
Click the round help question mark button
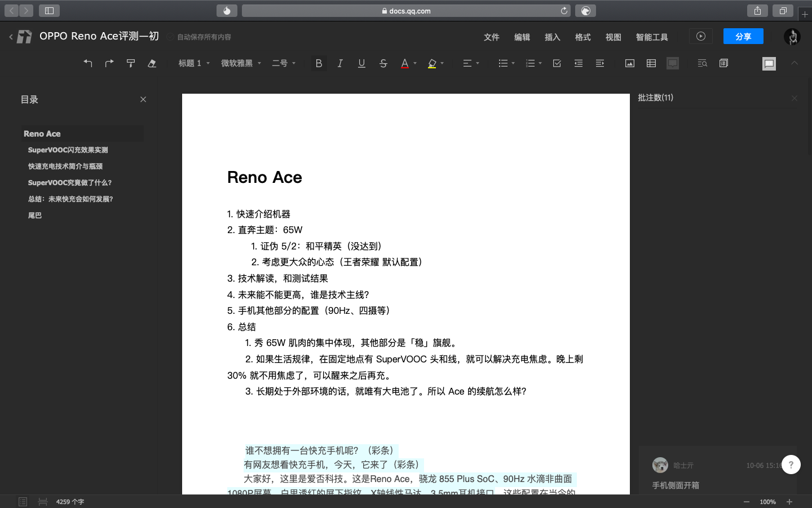791,465
